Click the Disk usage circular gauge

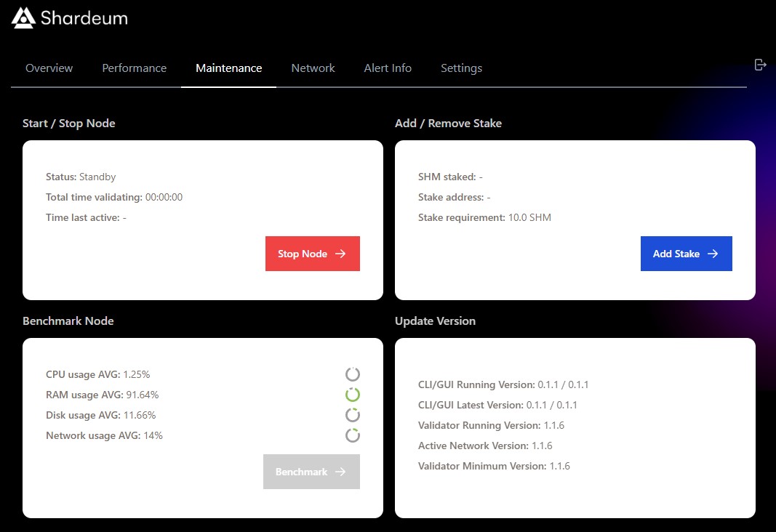pos(353,415)
